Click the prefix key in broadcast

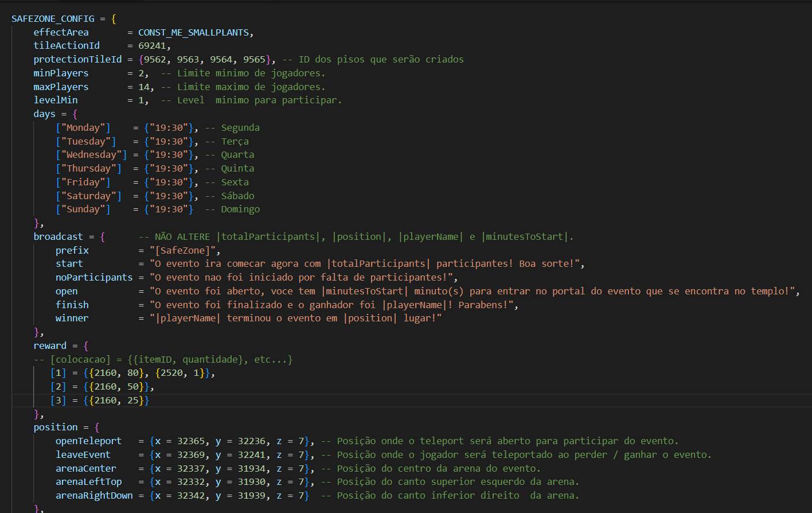(x=72, y=251)
